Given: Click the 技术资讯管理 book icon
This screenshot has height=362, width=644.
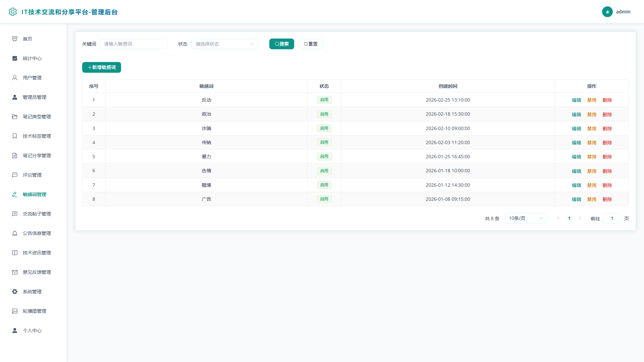Looking at the screenshot, I should click(15, 253).
